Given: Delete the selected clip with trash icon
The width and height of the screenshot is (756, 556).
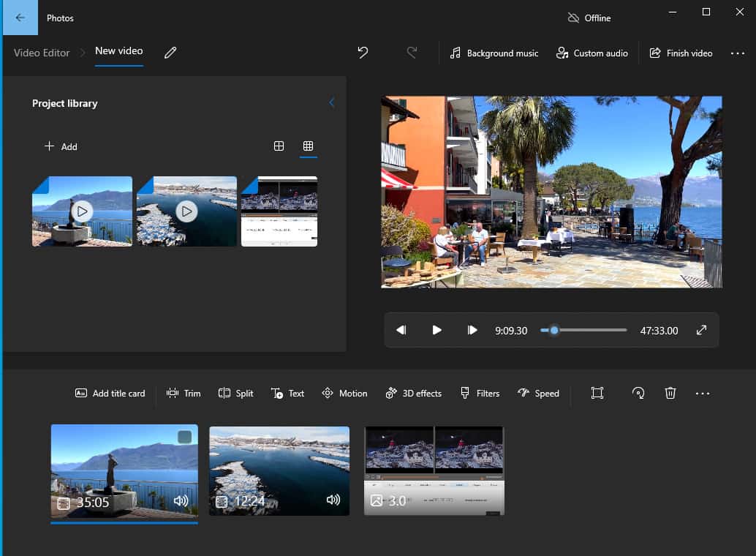Looking at the screenshot, I should point(670,394).
